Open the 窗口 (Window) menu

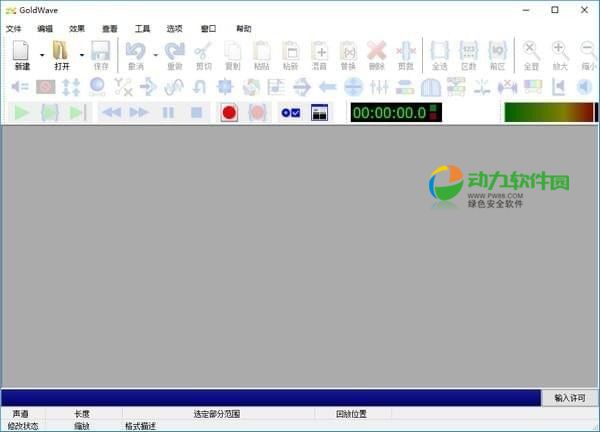tap(209, 29)
